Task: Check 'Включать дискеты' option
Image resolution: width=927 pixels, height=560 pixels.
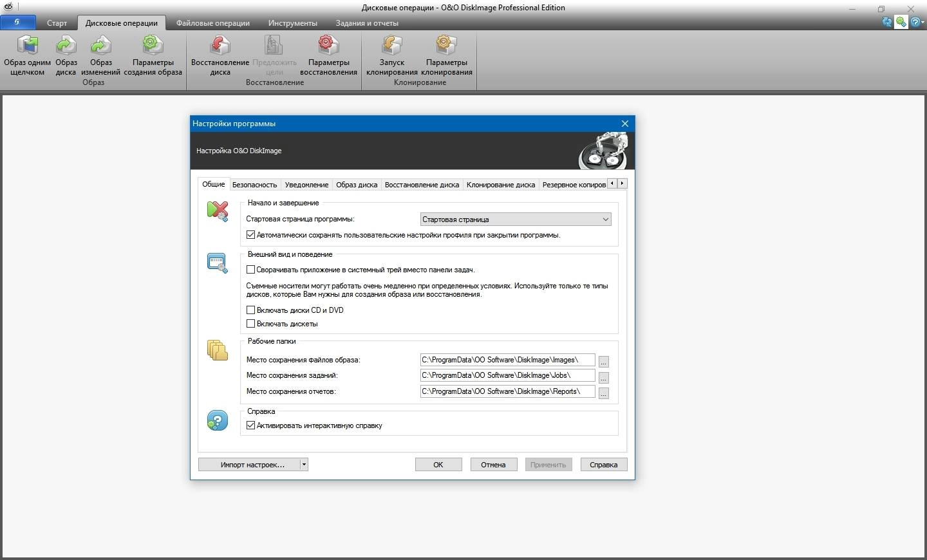Action: 251,324
